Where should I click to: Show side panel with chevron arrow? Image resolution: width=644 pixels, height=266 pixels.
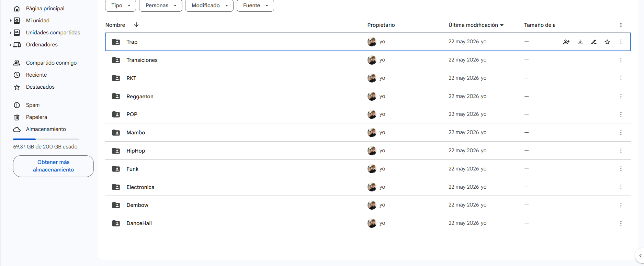click(x=640, y=256)
